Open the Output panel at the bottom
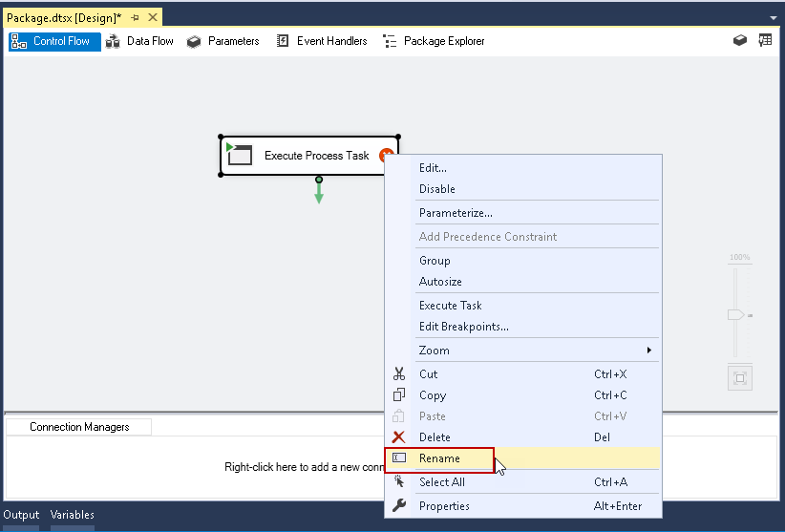 (x=21, y=515)
